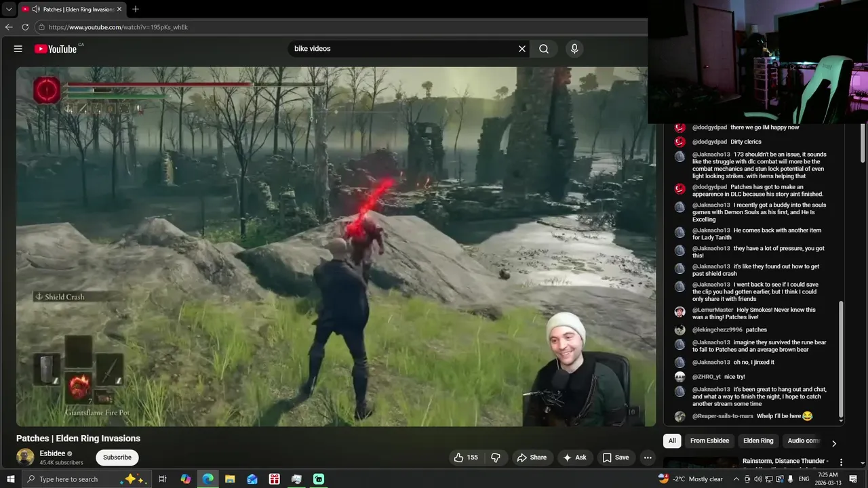Open @LemurMaster chat avatar

pyautogui.click(x=679, y=312)
